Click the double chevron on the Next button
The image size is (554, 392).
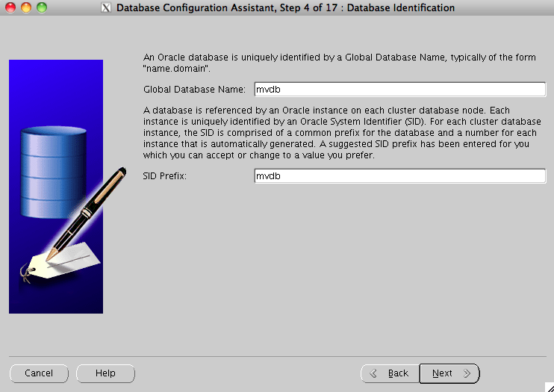click(x=467, y=373)
